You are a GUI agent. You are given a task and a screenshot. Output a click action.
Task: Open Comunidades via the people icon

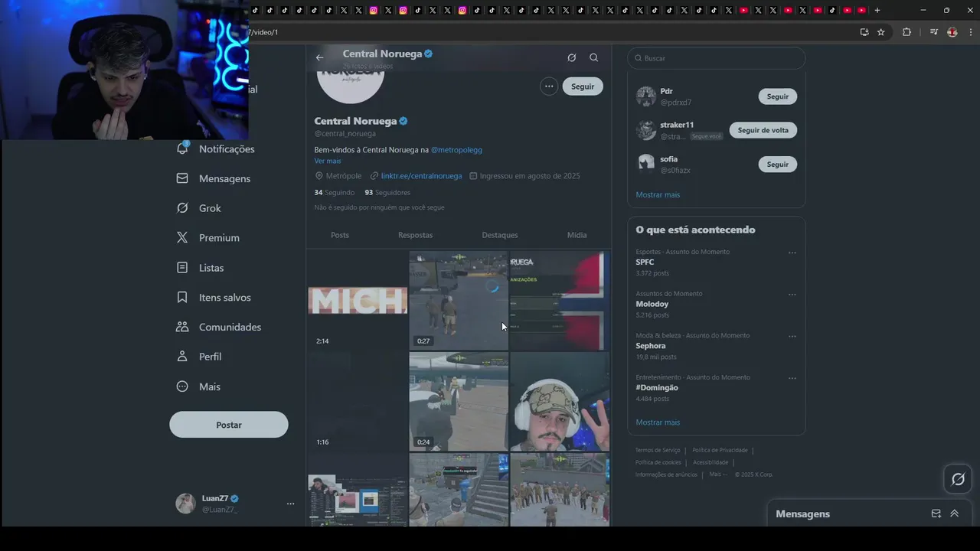click(x=182, y=327)
